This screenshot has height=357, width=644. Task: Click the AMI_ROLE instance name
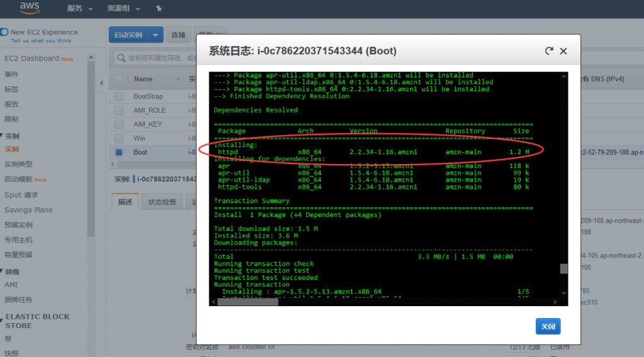(x=150, y=111)
